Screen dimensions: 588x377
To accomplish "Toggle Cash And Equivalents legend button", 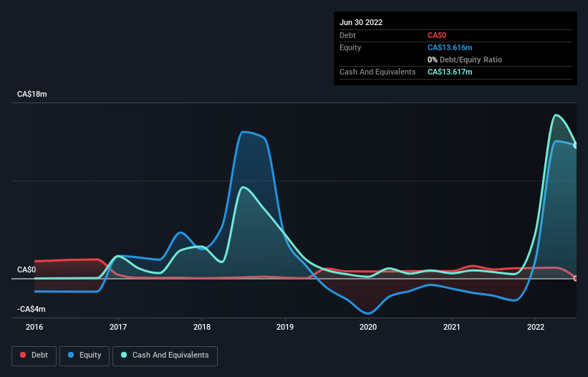I will point(165,355).
